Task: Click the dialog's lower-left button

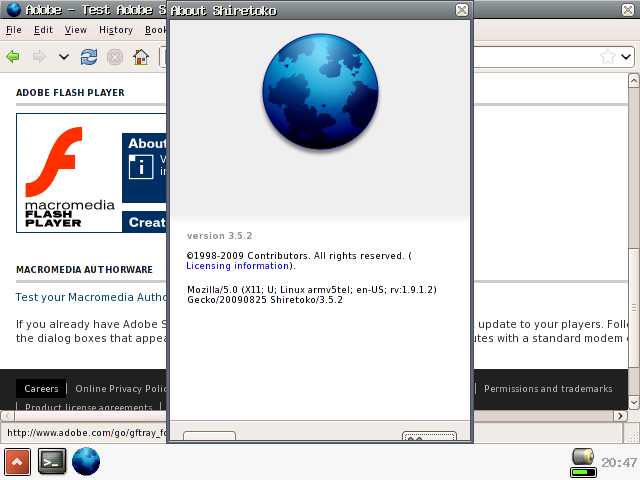Action: [209, 436]
